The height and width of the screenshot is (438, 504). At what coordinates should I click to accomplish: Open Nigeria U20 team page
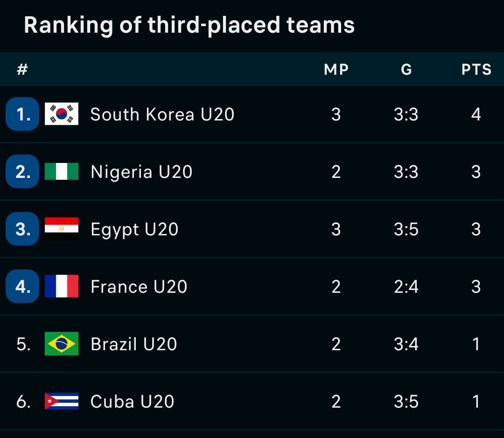click(x=141, y=172)
